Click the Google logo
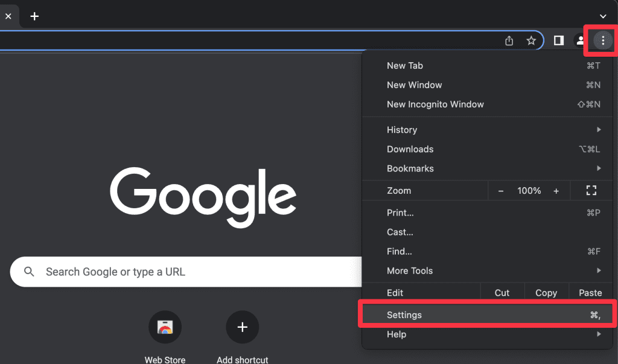 pos(203,197)
